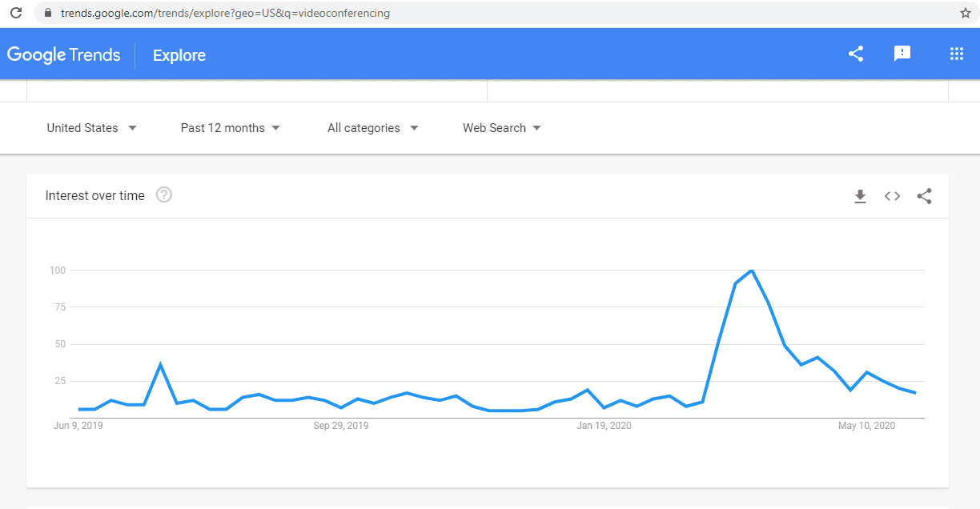Share the Interest over time chart
The height and width of the screenshot is (509, 980).
coord(924,196)
